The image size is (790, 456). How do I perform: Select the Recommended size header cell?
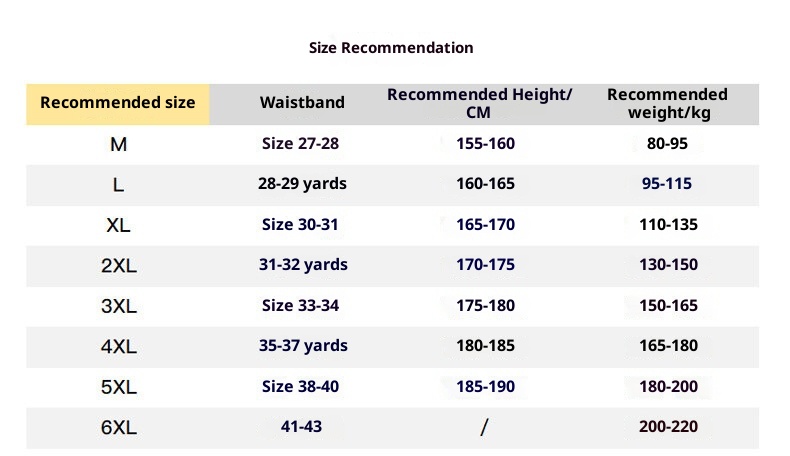click(118, 103)
